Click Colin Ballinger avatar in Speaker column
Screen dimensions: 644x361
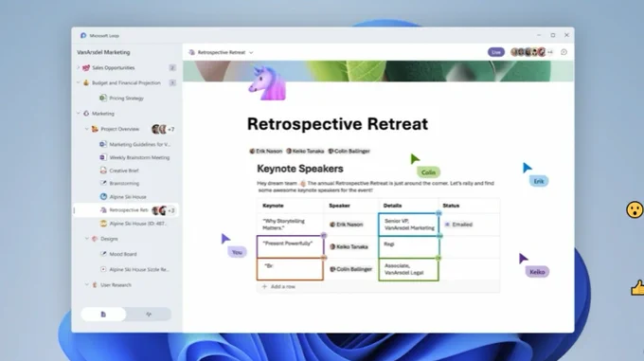[x=332, y=269]
